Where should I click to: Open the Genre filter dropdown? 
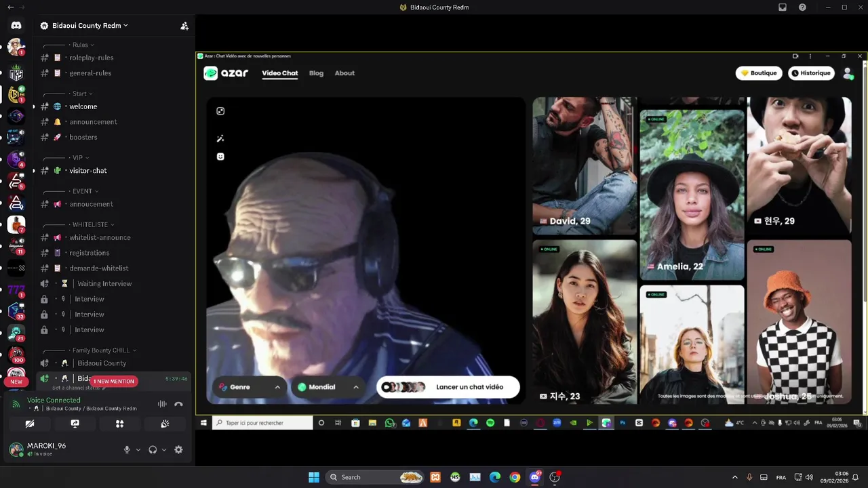(x=250, y=387)
